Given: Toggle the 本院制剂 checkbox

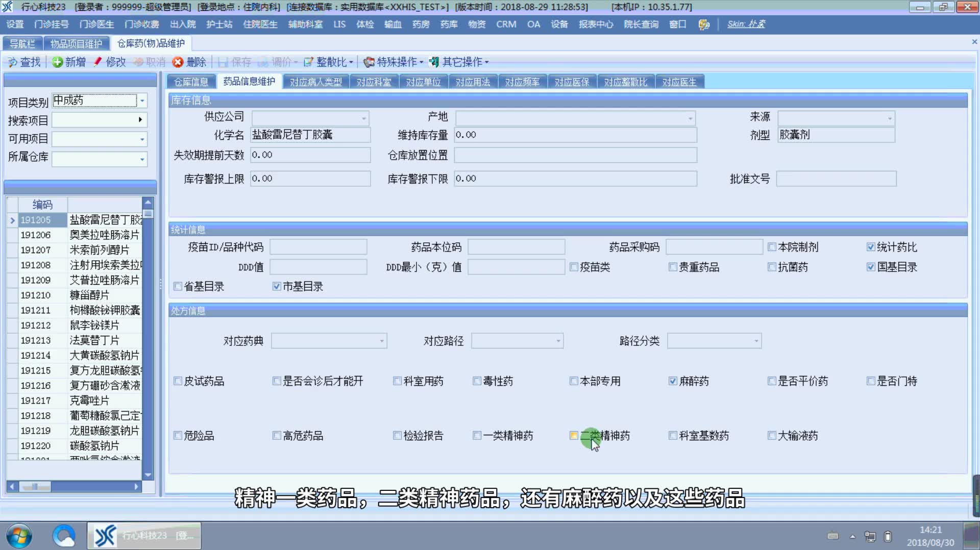Looking at the screenshot, I should (x=772, y=247).
